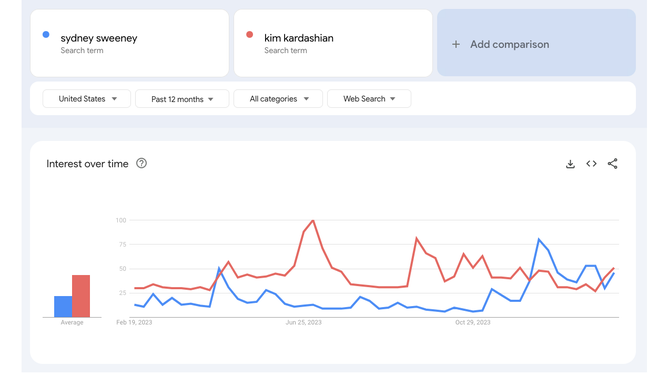
Task: Click the Oct 29, 2023 axis label
Action: (x=472, y=322)
